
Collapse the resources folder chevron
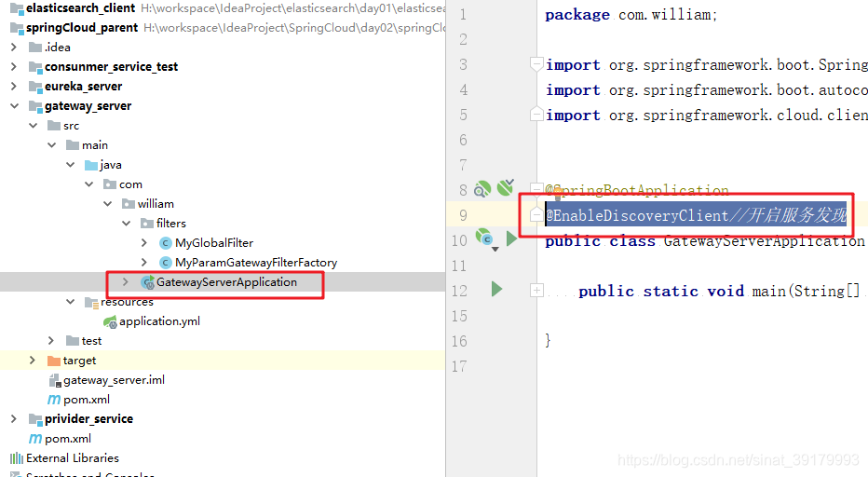pos(70,301)
